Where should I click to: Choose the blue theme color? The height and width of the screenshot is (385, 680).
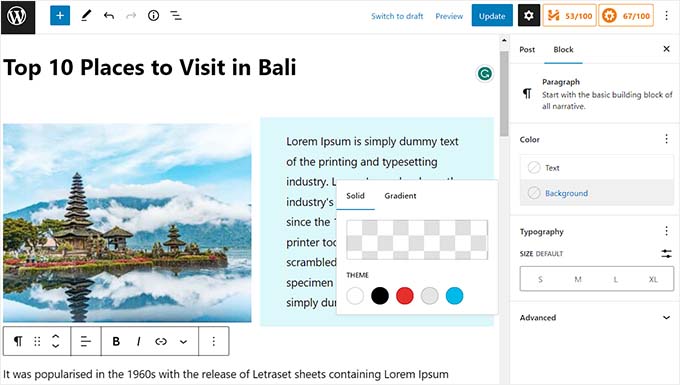pyautogui.click(x=454, y=296)
